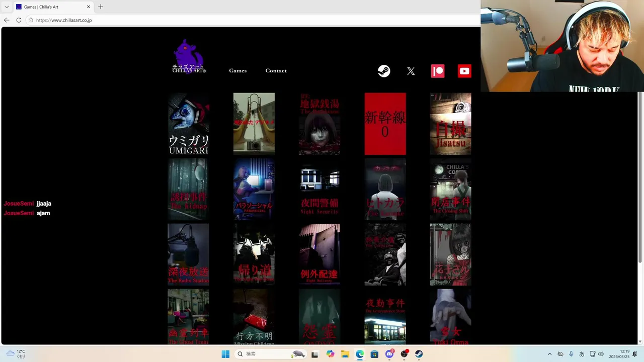The width and height of the screenshot is (644, 362).
Task: Switch to Microsoft Edge in taskbar
Action: 360,354
